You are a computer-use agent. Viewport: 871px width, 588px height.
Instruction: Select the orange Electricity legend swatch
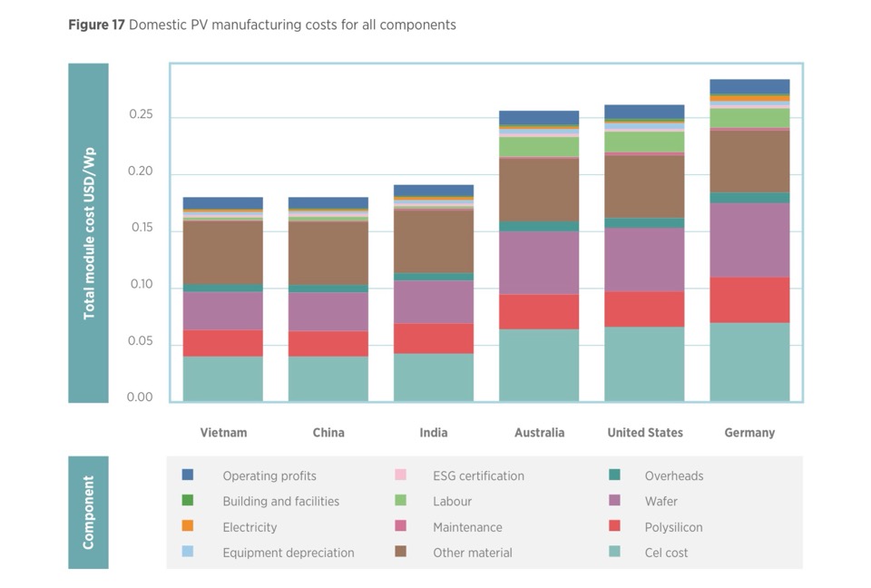(x=188, y=526)
